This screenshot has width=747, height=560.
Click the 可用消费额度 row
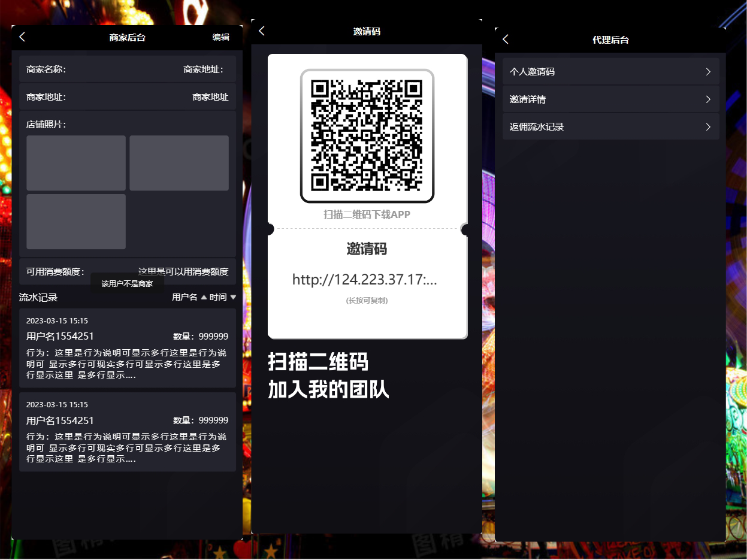[x=127, y=271]
